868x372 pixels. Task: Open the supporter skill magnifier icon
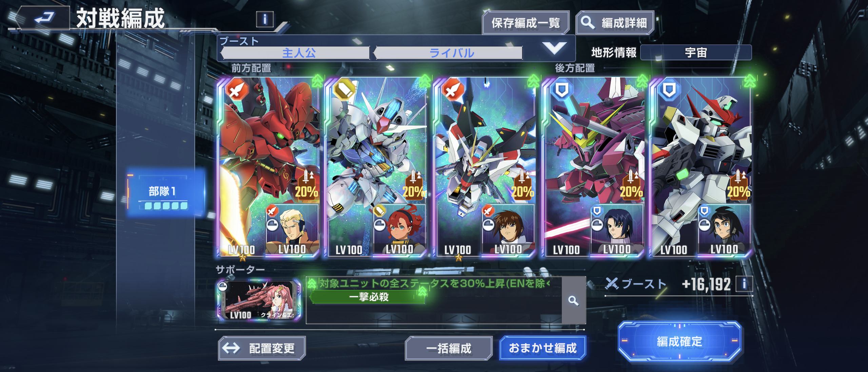573,300
